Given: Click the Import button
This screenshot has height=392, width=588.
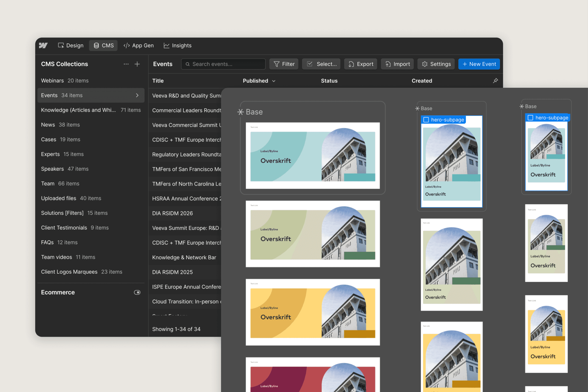Looking at the screenshot, I should coord(397,64).
